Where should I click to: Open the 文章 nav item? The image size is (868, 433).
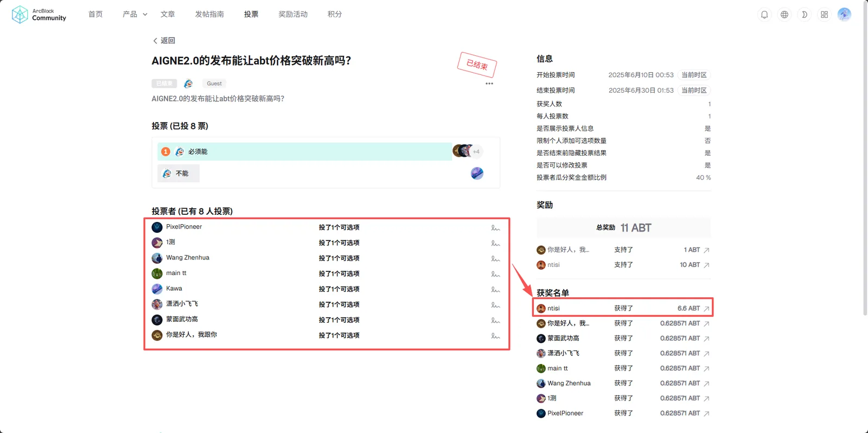point(168,14)
